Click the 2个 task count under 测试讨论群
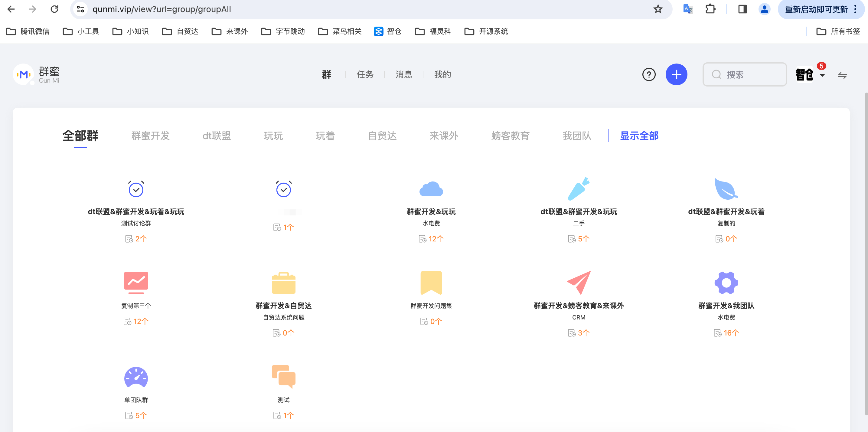Image resolution: width=868 pixels, height=432 pixels. (136, 239)
